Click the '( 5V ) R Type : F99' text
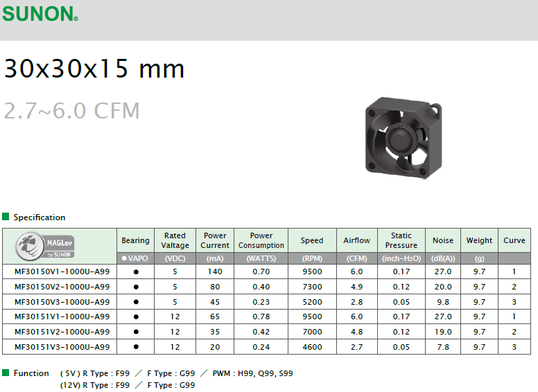The image size is (538, 392). tap(95, 373)
